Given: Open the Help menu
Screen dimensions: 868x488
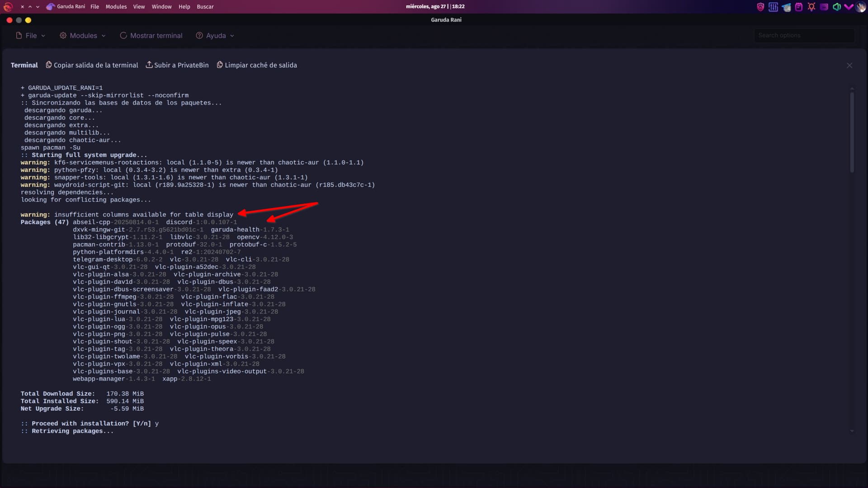Looking at the screenshot, I should click(184, 7).
